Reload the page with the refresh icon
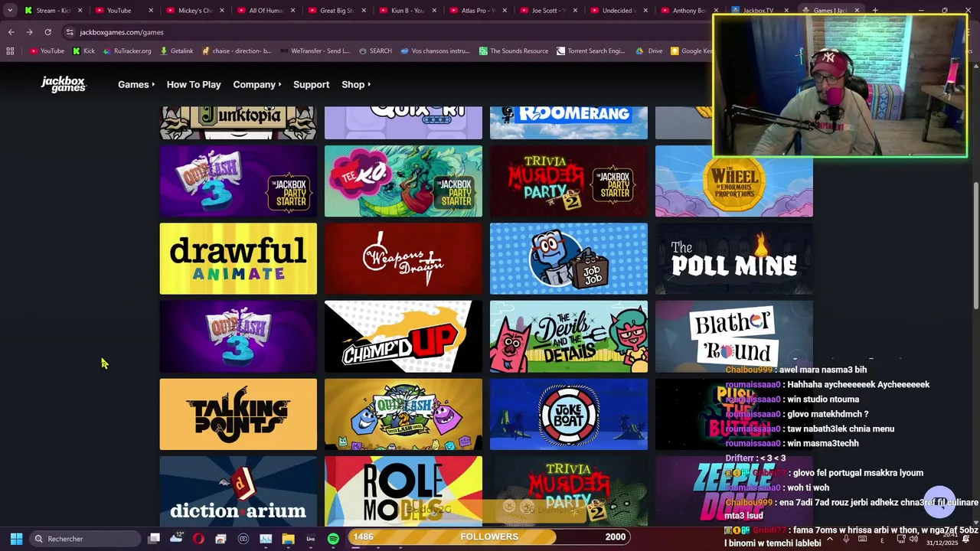Viewport: 980px width, 551px height. coord(47,32)
